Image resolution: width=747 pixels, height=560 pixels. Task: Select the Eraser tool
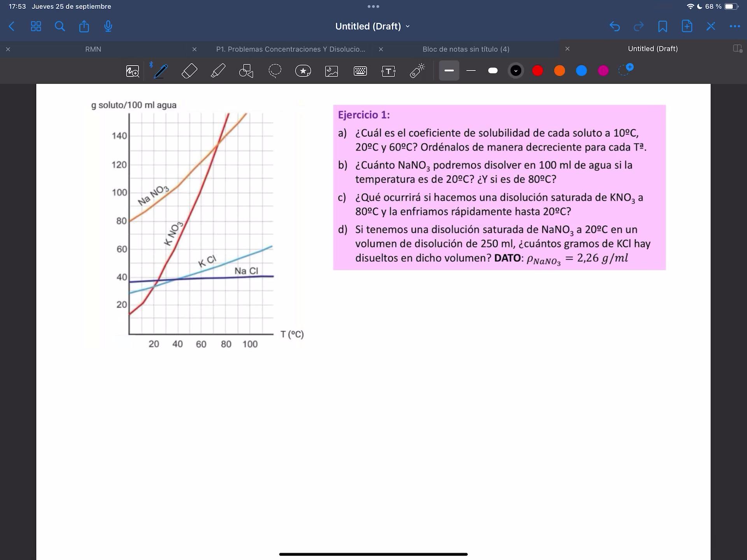coord(189,71)
